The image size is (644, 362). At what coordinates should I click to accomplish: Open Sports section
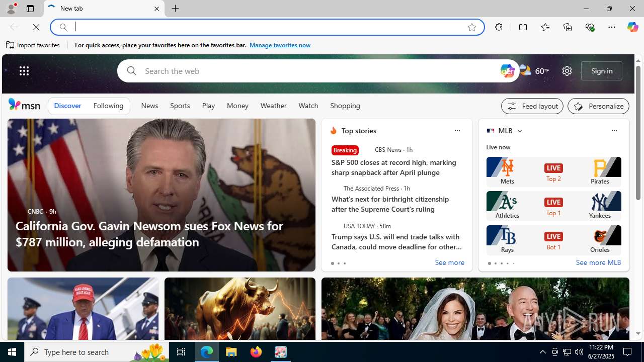point(180,106)
